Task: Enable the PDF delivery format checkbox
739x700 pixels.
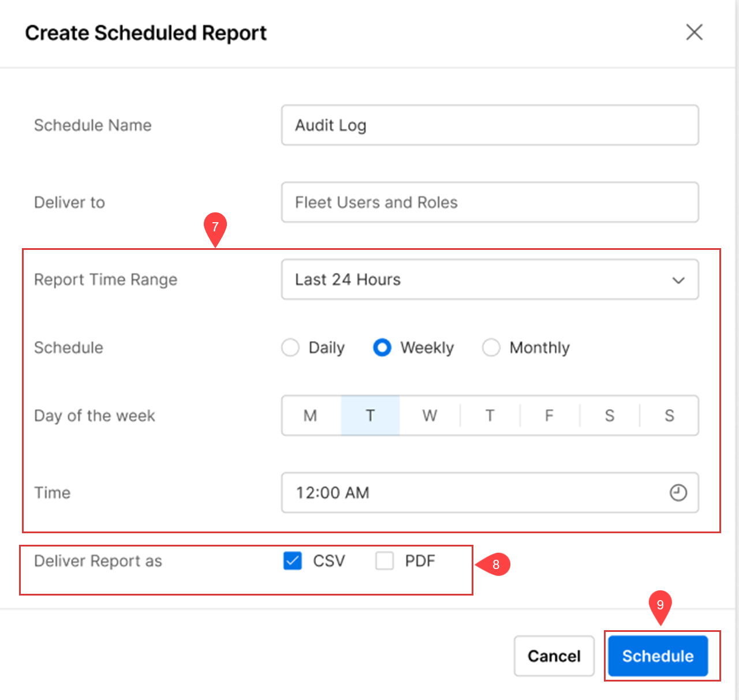Action: click(385, 560)
